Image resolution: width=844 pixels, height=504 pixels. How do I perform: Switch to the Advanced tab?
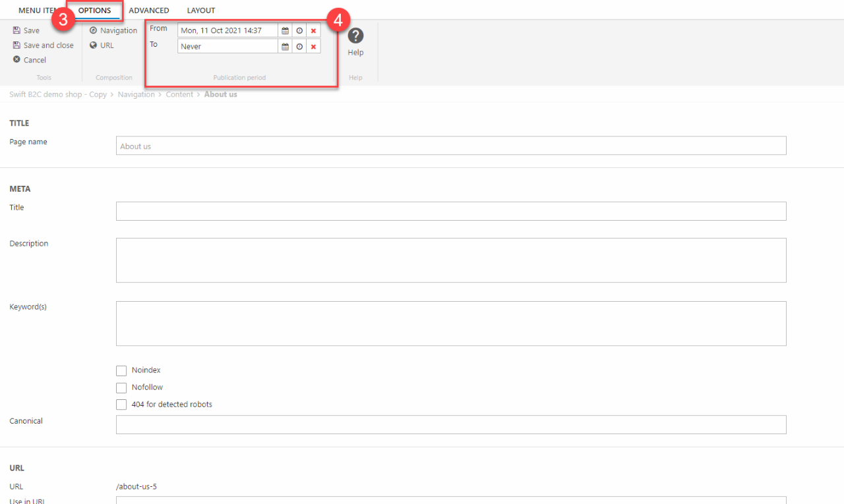coord(149,11)
